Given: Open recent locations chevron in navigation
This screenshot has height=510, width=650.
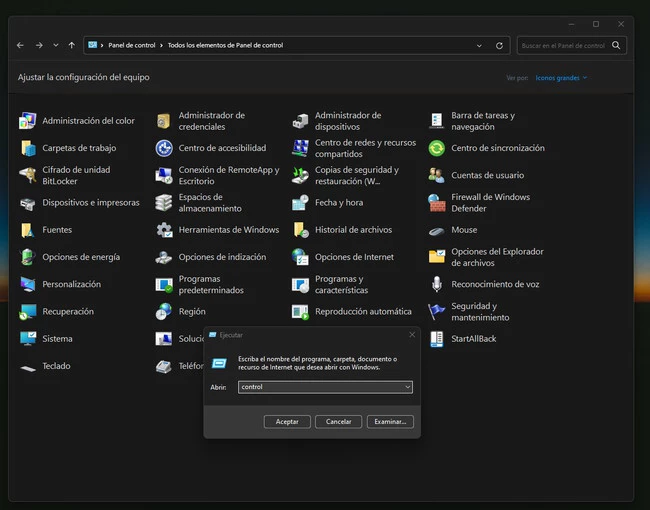Looking at the screenshot, I should [56, 45].
